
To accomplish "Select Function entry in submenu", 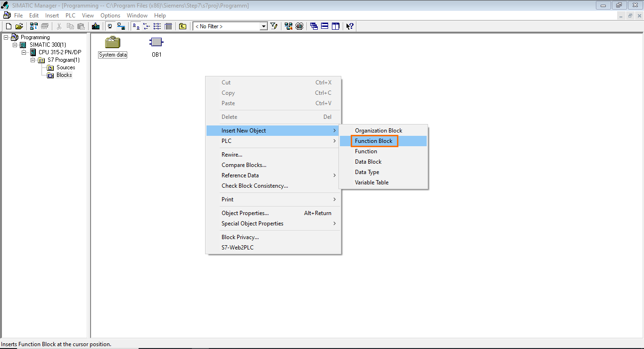I will tap(383, 151).
